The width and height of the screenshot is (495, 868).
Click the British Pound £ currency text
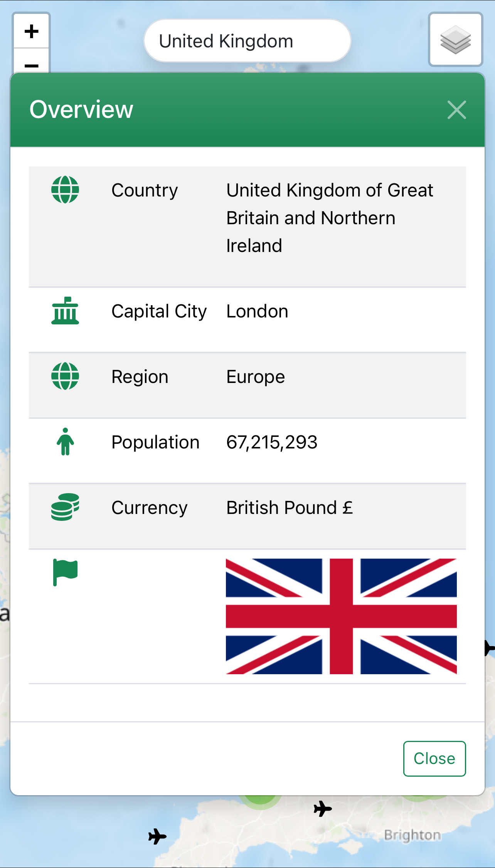pos(290,508)
